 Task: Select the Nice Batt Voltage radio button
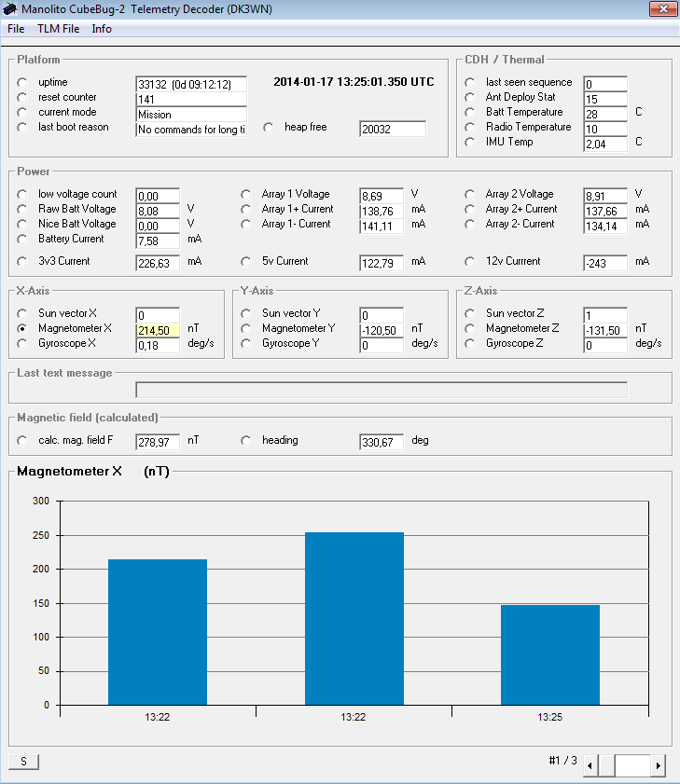22,225
